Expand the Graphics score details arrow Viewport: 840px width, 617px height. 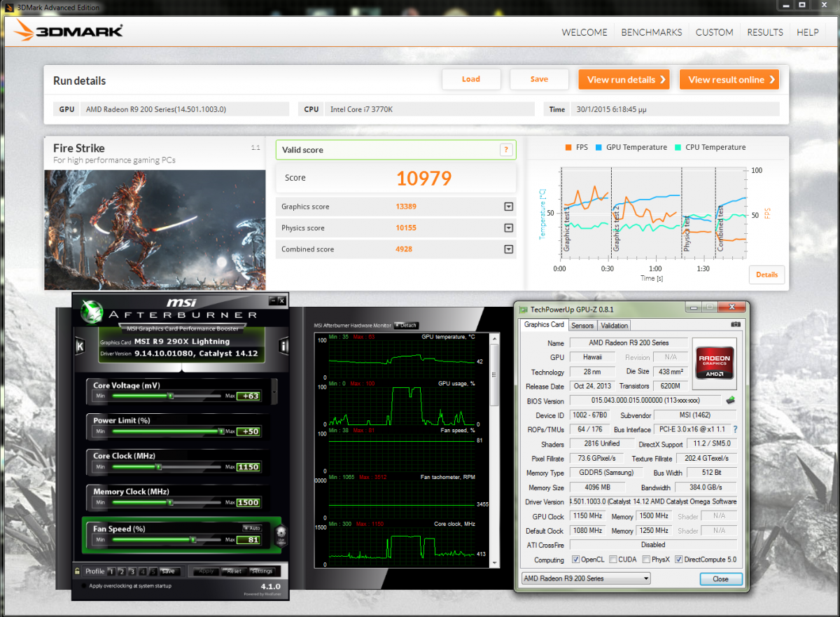[x=508, y=207]
